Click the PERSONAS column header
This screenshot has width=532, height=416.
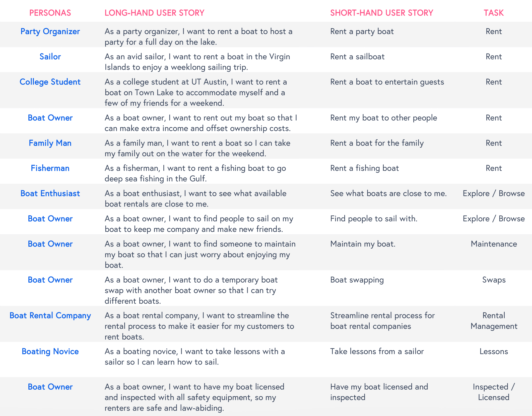pyautogui.click(x=50, y=13)
